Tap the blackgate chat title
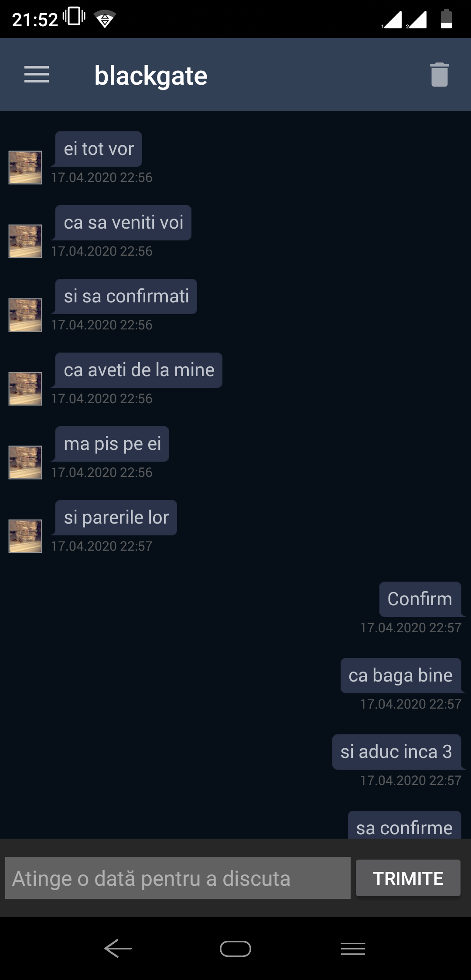The width and height of the screenshot is (471, 980). [x=151, y=75]
